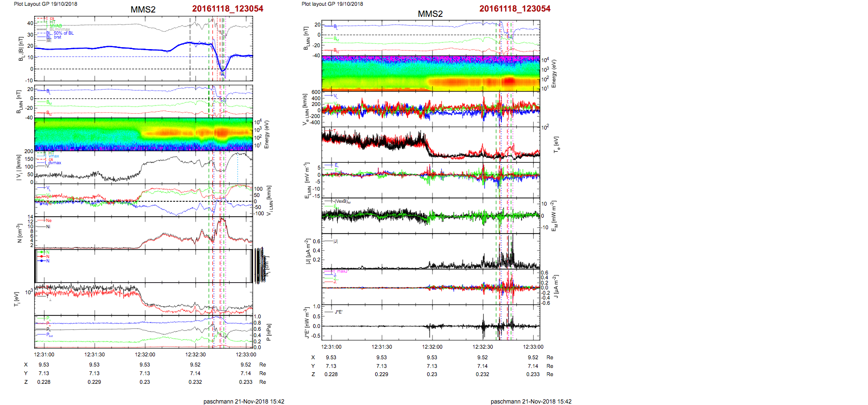Viewport: 868px width, 405px height.
Task: Click the left plot's paschmann 21-Nov-2018 footer
Action: 243,401
